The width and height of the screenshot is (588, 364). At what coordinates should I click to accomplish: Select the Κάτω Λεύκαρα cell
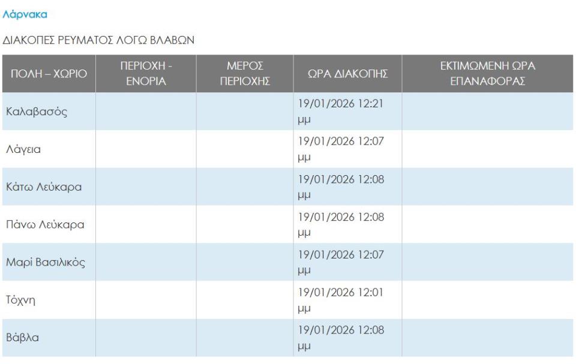[x=44, y=186]
